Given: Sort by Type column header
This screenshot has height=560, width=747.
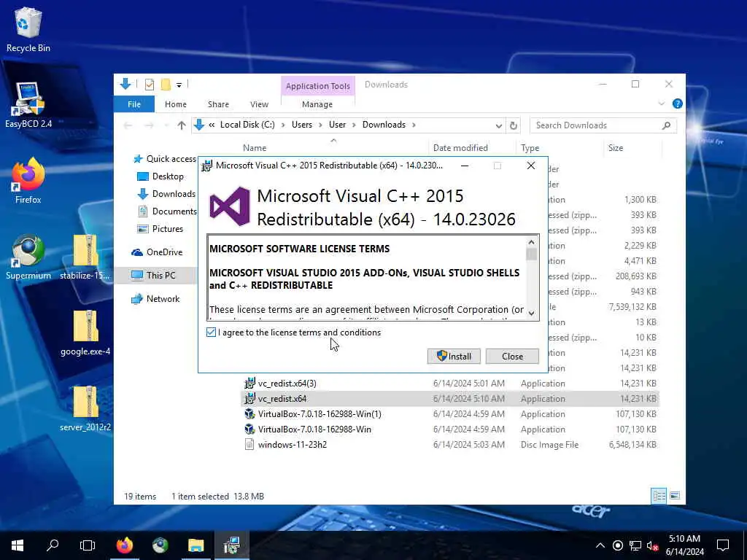Looking at the screenshot, I should pyautogui.click(x=530, y=147).
